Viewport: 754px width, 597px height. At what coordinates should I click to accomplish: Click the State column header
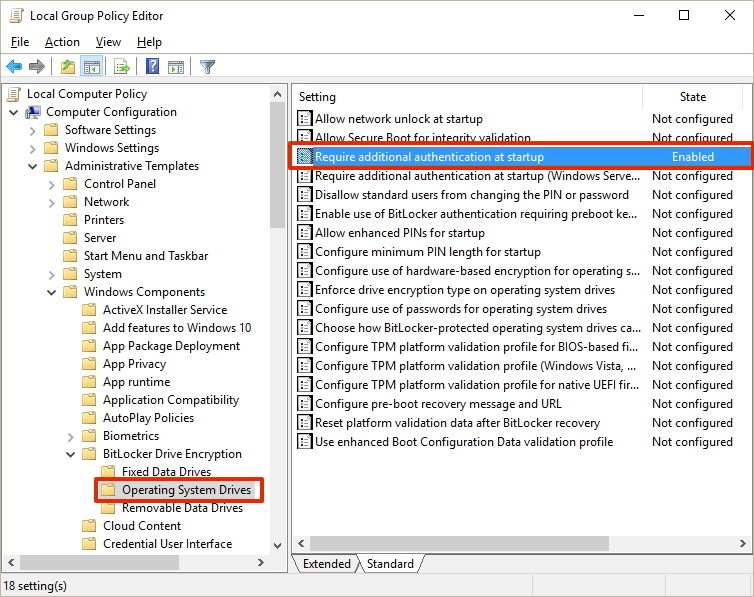point(692,97)
